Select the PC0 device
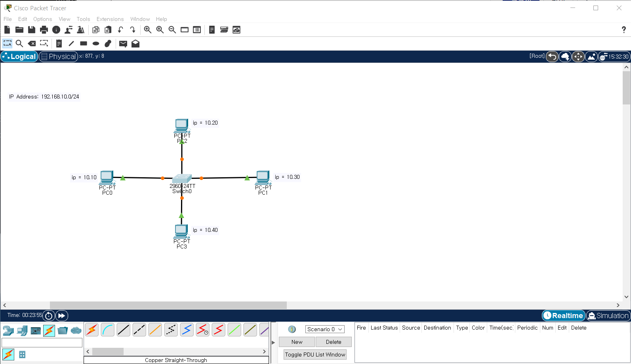631x364 pixels. [x=107, y=178]
